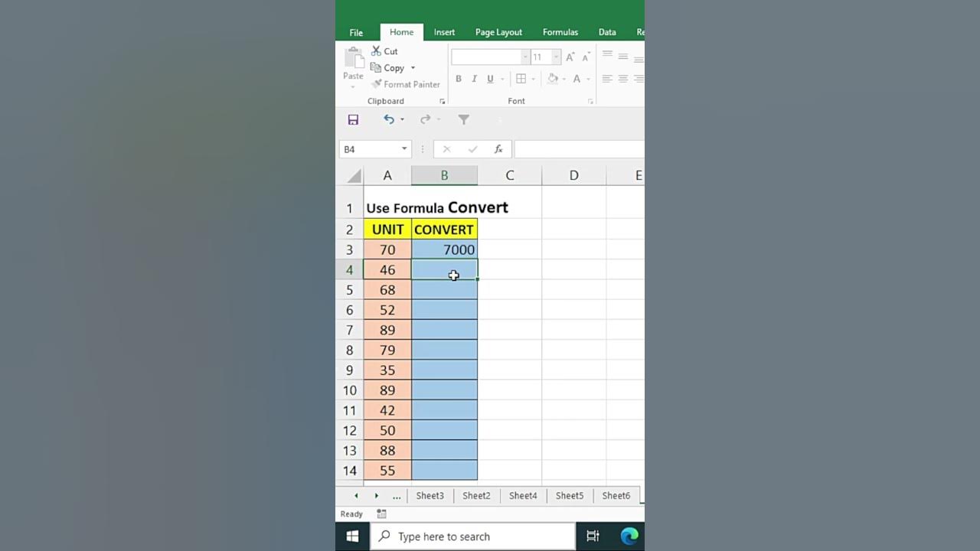Redo action icon

(425, 119)
